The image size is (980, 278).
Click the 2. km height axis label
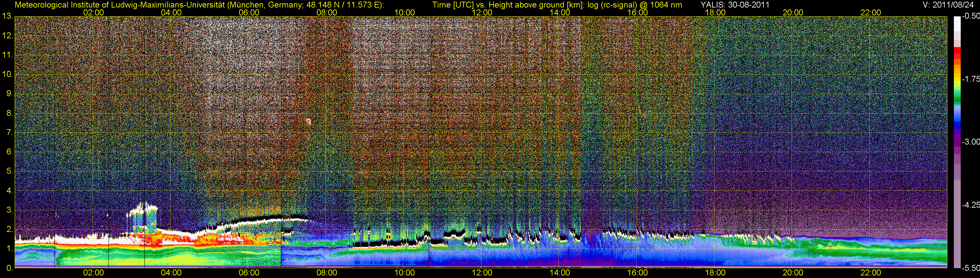pos(9,229)
